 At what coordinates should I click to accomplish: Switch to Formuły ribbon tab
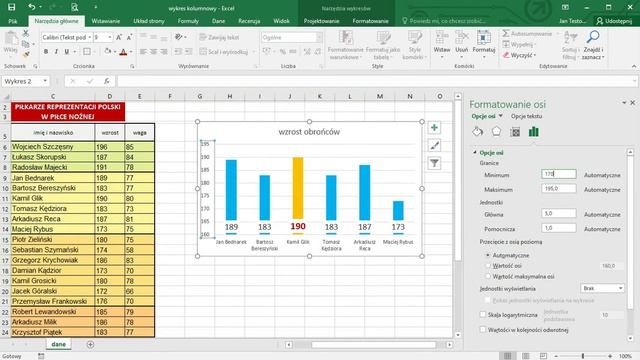(x=188, y=21)
